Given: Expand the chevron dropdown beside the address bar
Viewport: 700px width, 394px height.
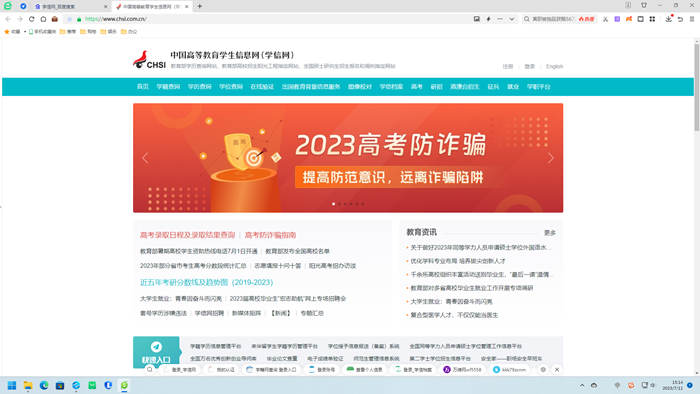Looking at the screenshot, I should pyautogui.click(x=512, y=19).
